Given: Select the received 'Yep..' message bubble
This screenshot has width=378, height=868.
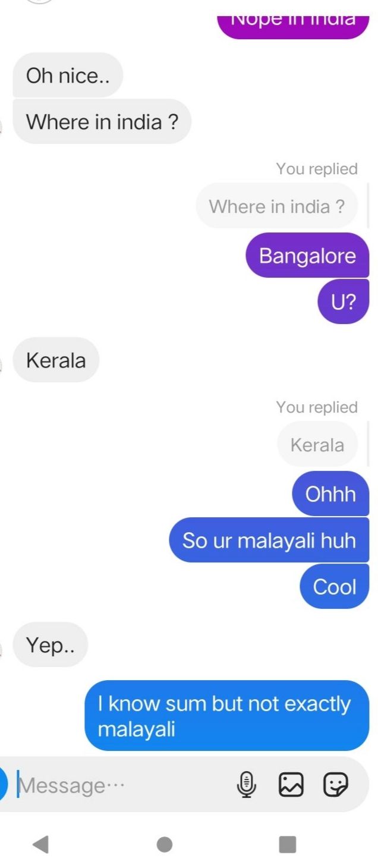Looking at the screenshot, I should pos(50,645).
